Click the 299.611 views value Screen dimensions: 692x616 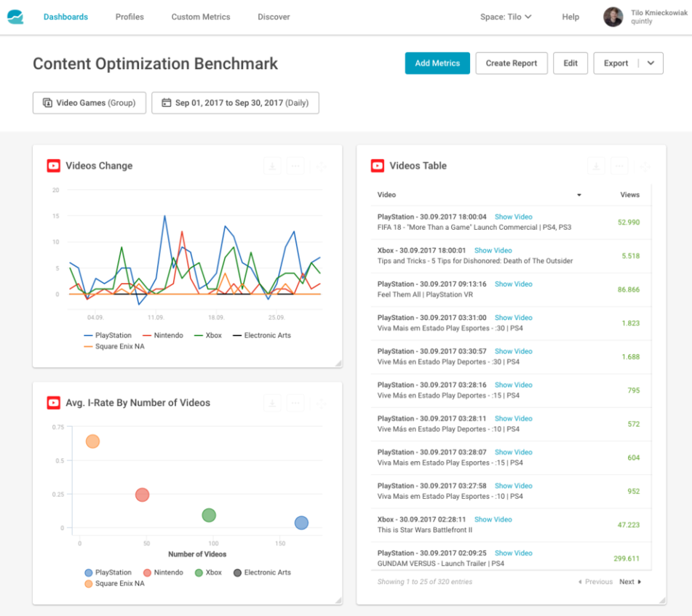coord(627,559)
